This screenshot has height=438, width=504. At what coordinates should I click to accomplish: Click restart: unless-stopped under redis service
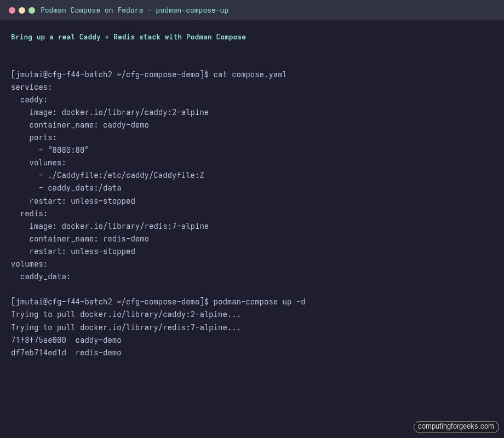(82, 251)
